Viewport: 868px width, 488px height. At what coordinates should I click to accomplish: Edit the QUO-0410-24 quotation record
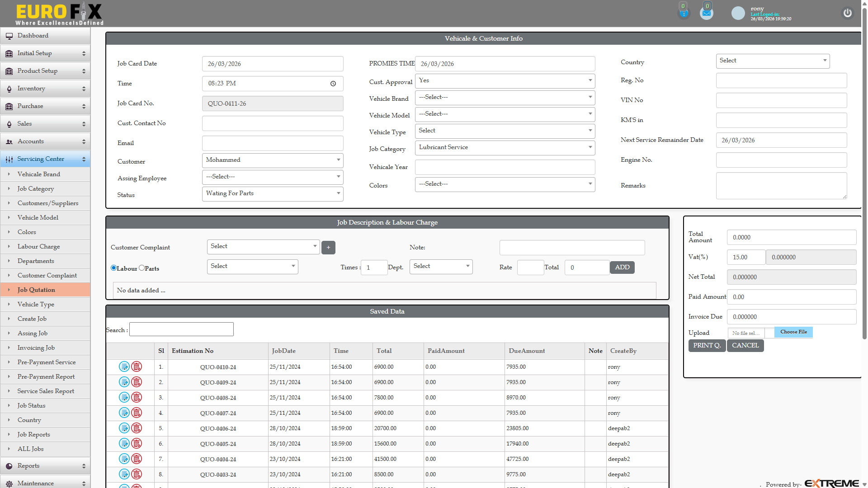coord(124,367)
